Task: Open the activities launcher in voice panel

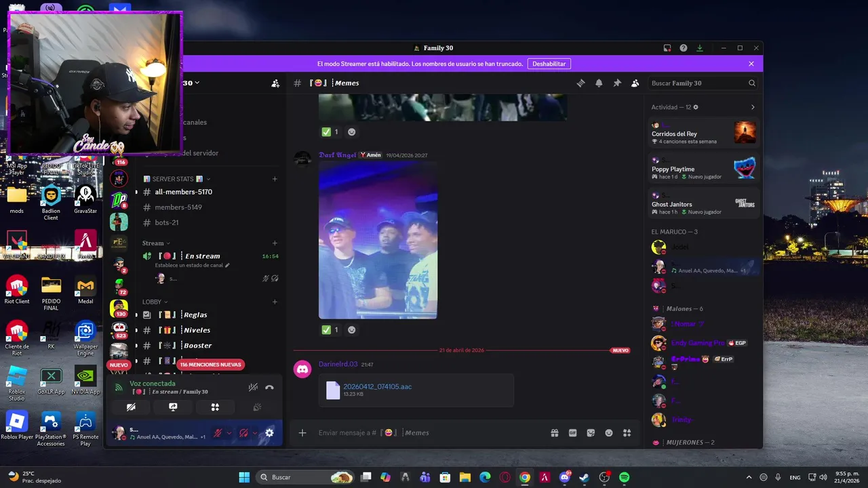Action: coord(215,407)
